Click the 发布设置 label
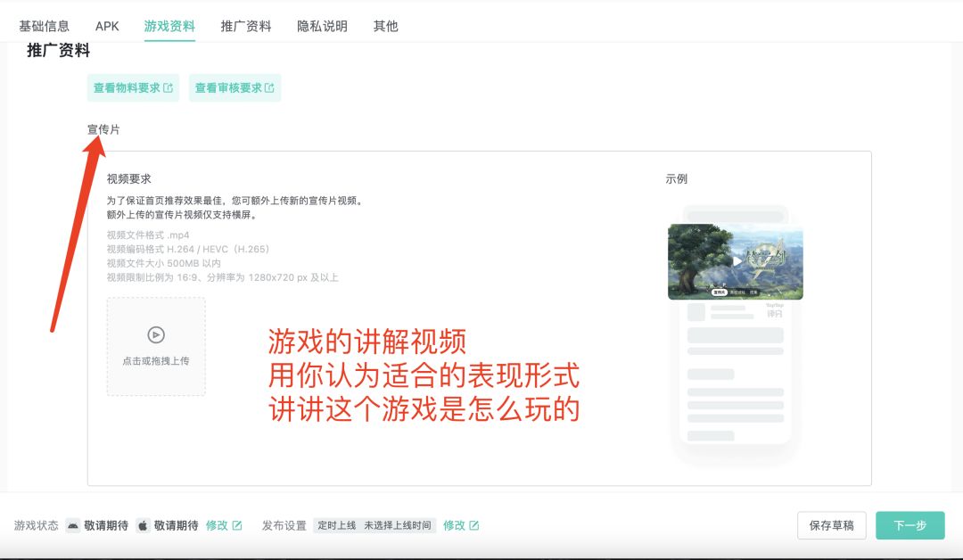 click(284, 525)
